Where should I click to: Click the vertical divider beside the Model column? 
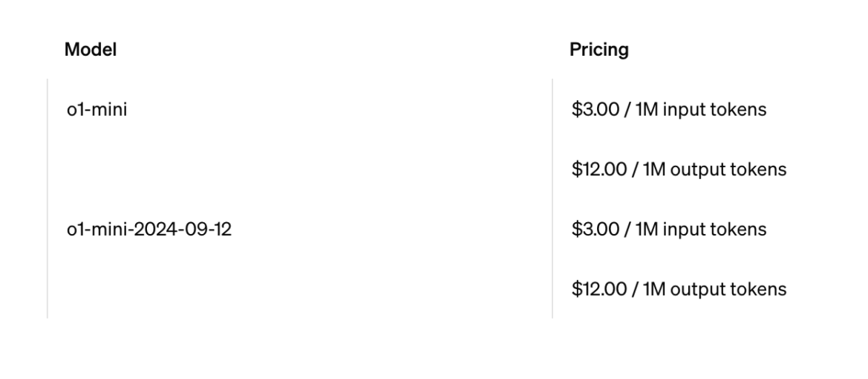[48, 198]
